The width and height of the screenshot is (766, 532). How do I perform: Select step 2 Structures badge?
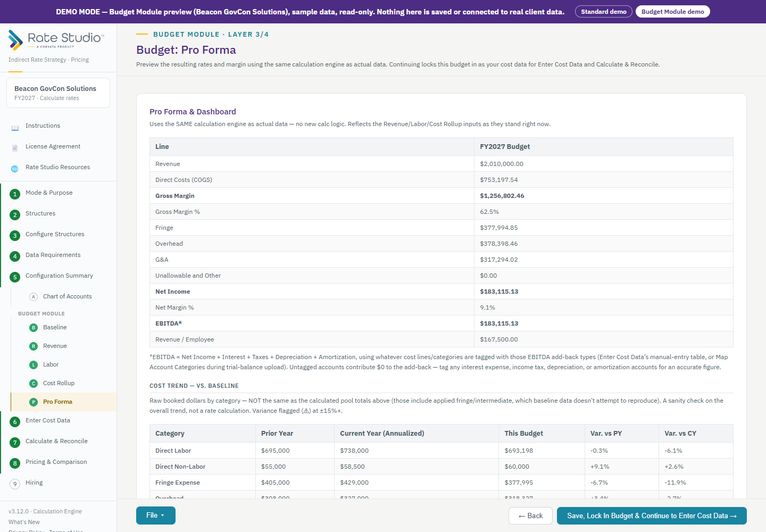[x=15, y=215]
